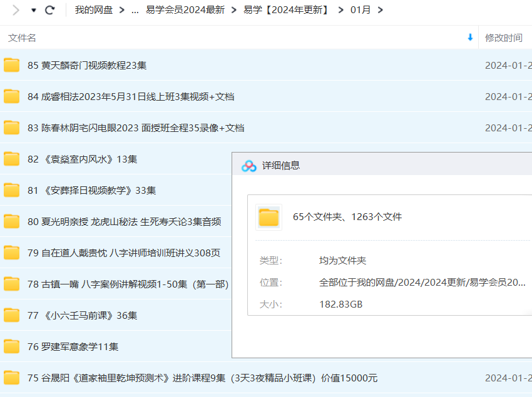Click the Baidu Netdisk logo in 详细信息

pos(249,166)
